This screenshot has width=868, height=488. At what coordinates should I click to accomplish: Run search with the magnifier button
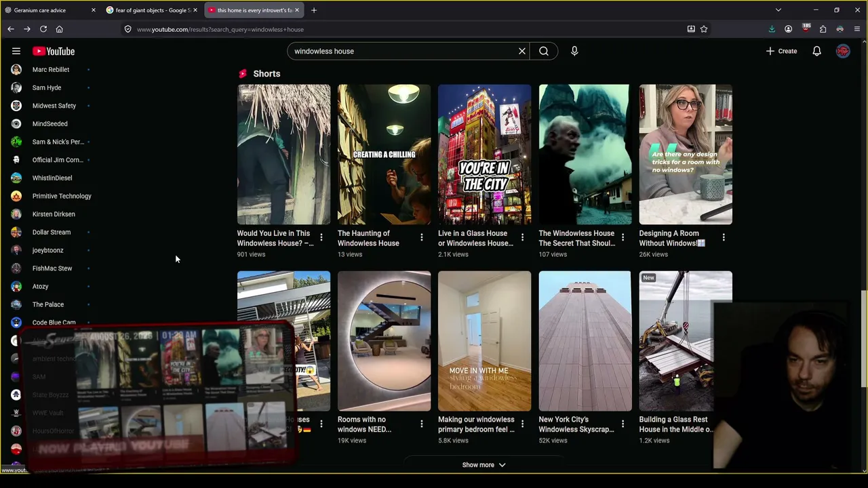tap(544, 51)
